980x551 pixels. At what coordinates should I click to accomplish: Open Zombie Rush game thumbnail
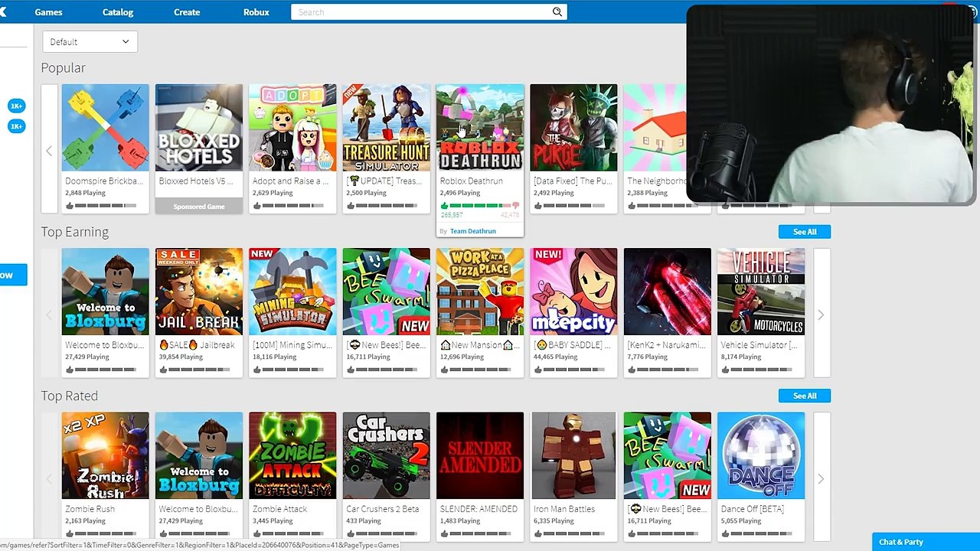[106, 456]
